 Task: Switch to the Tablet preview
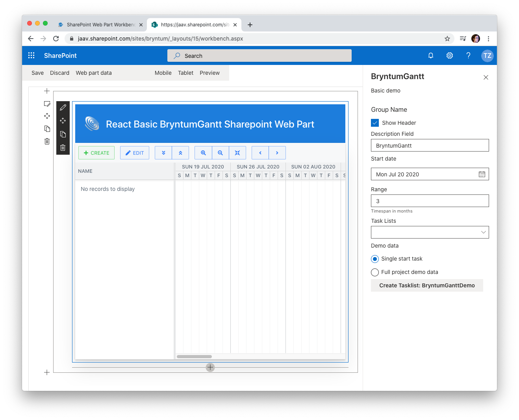(185, 73)
